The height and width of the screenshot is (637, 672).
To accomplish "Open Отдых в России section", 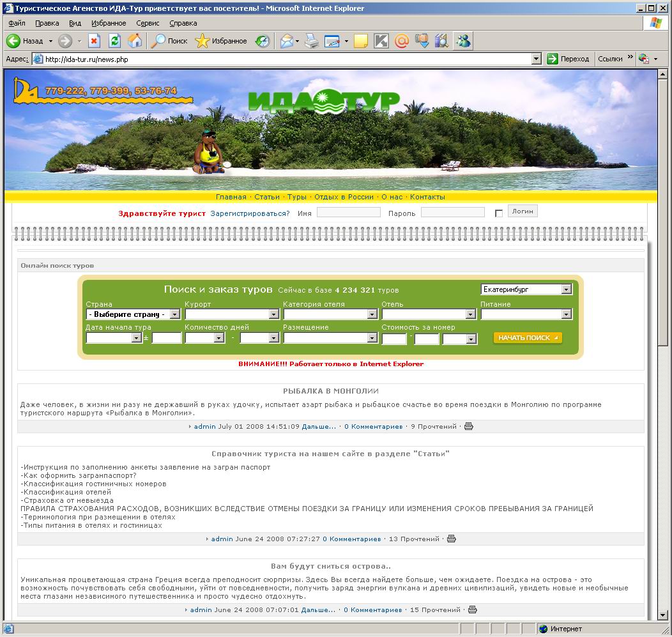I will click(344, 197).
